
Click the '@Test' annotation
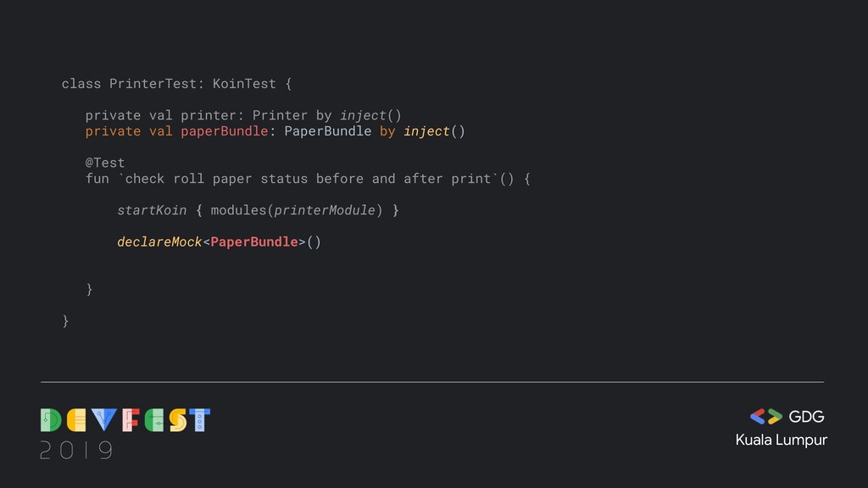105,163
